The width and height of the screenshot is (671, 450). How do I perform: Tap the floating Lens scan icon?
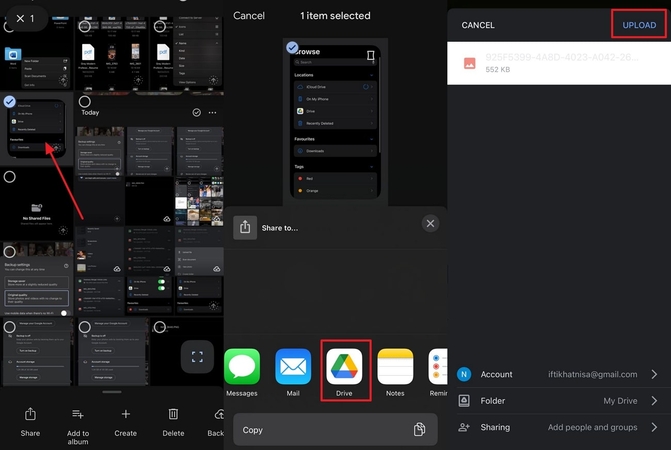[x=197, y=357]
